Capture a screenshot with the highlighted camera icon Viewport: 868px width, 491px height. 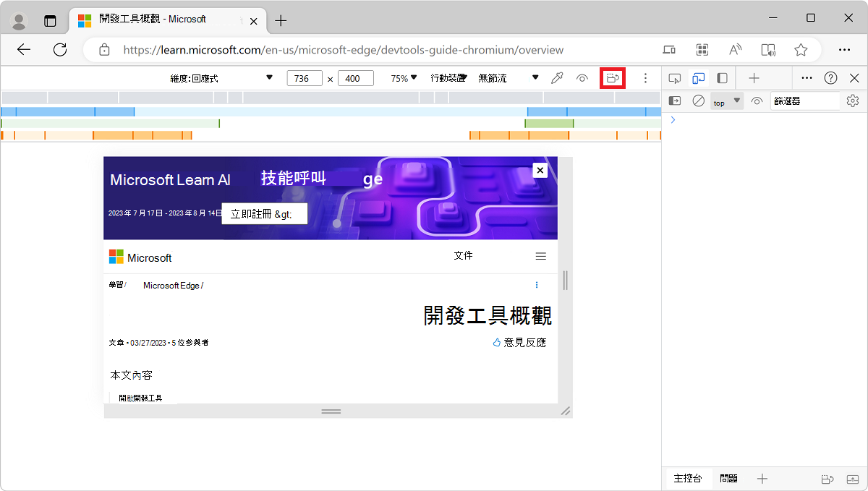point(612,77)
